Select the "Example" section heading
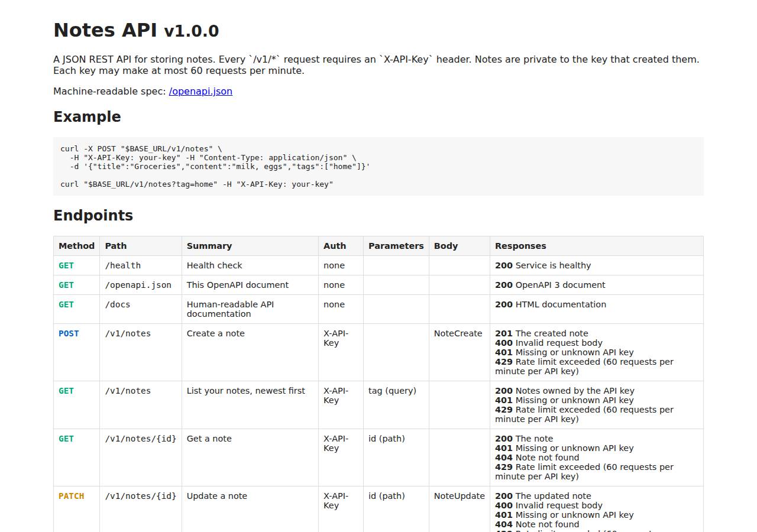Screen dimensions: 757x532 click(x=87, y=116)
